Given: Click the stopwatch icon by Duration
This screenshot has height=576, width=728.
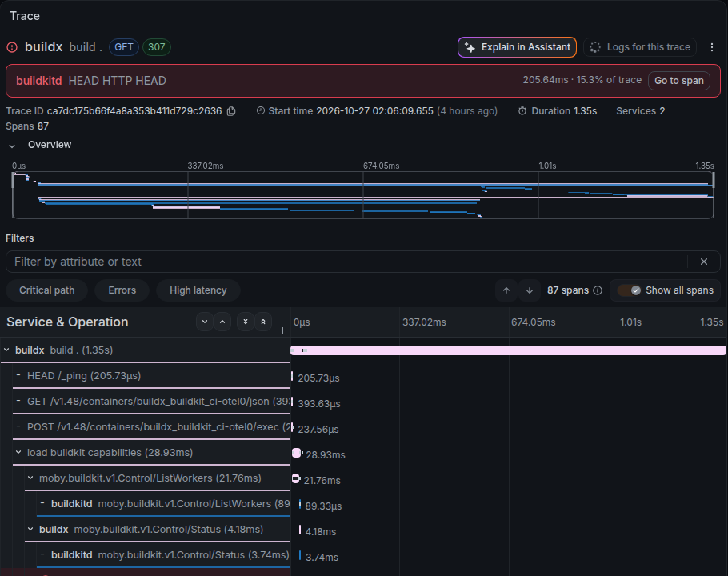Looking at the screenshot, I should (x=522, y=111).
